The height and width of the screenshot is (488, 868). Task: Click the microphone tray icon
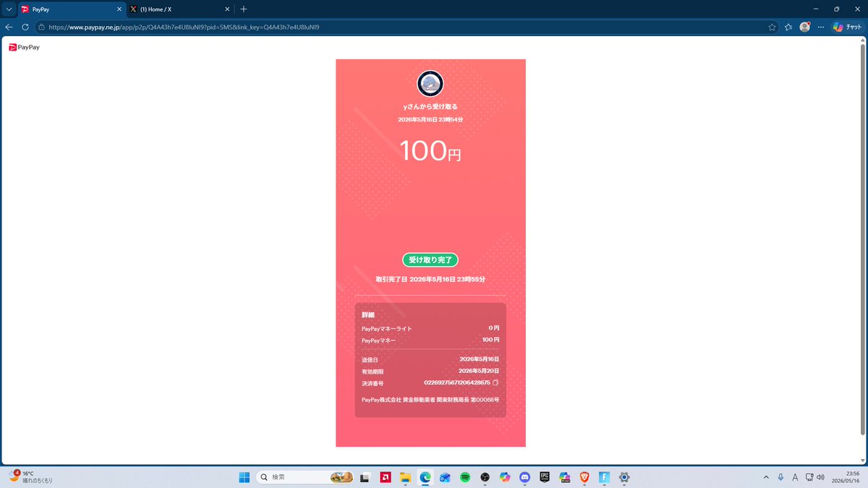(x=780, y=477)
